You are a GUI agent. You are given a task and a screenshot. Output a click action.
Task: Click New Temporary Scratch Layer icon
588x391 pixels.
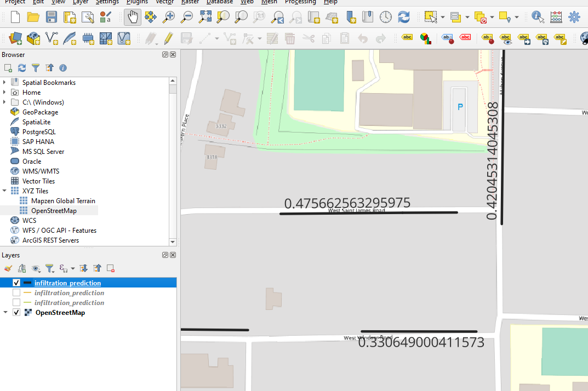coord(88,38)
